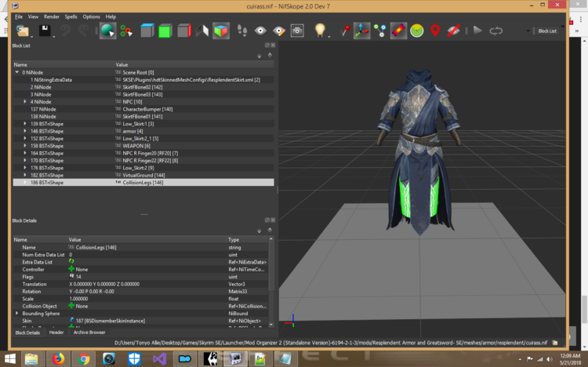Select the 137 NiNode CharacterBumper row

coord(143,109)
